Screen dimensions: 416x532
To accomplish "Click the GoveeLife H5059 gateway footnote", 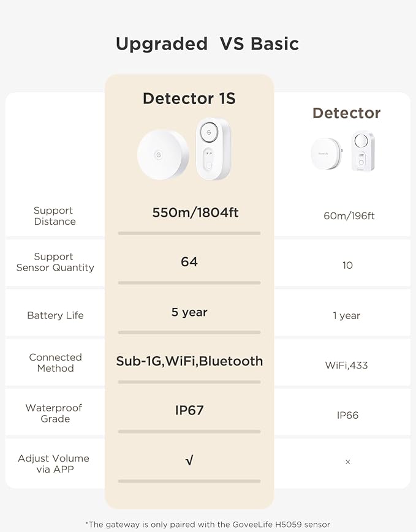I will 208,524.
